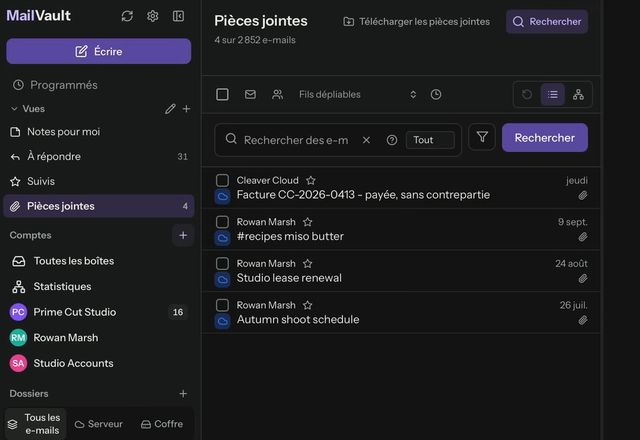Image resolution: width=640 pixels, height=440 pixels.
Task: Star the #recipes miso butter email
Action: [x=307, y=222]
